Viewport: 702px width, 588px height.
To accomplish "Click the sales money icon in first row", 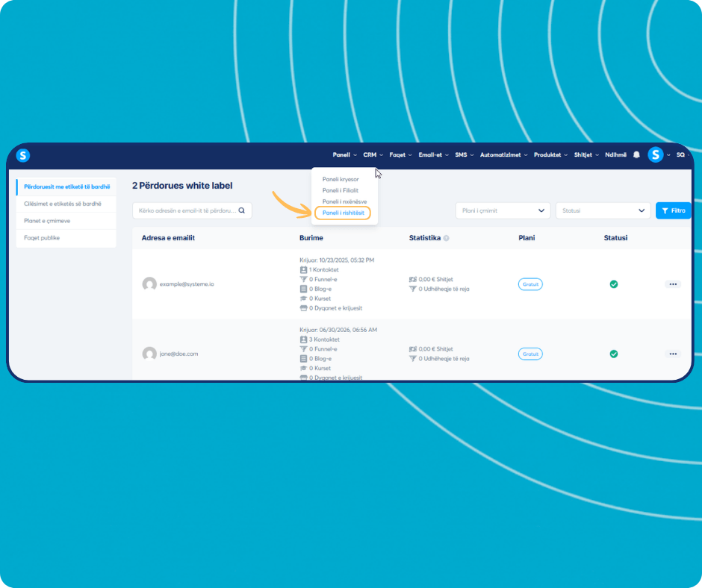I will [413, 279].
